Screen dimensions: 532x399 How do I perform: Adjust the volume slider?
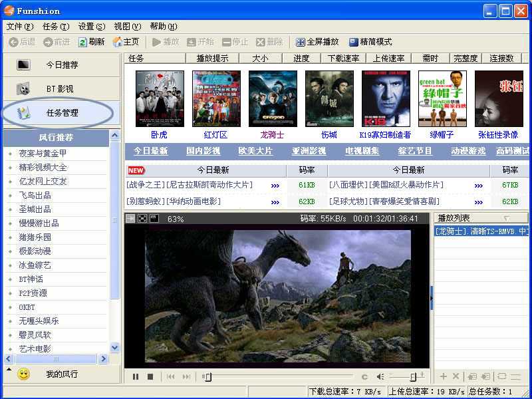[x=412, y=376]
